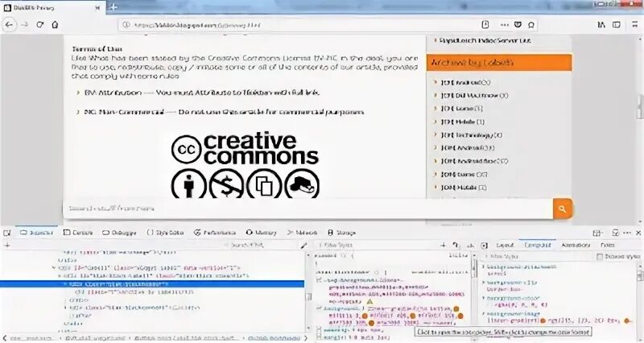644x343 pixels.
Task: Toggle responsive design mode icon in DevTools
Action: click(x=615, y=233)
